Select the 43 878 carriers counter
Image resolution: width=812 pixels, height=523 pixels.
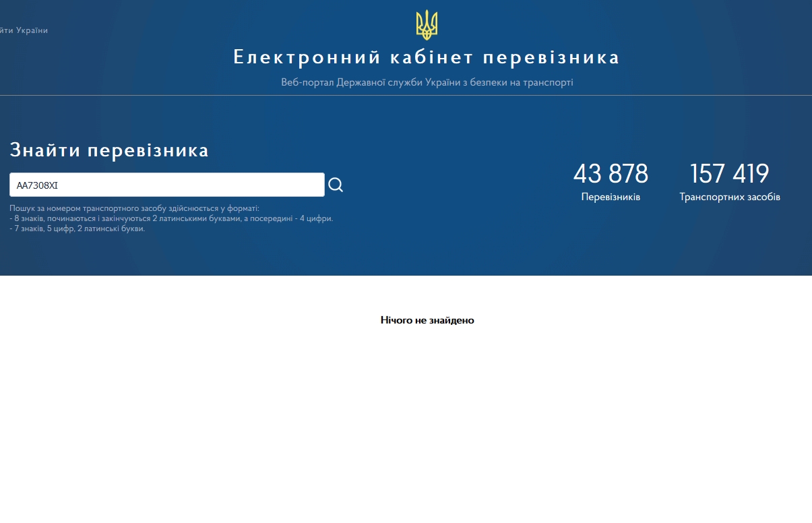[x=611, y=174]
